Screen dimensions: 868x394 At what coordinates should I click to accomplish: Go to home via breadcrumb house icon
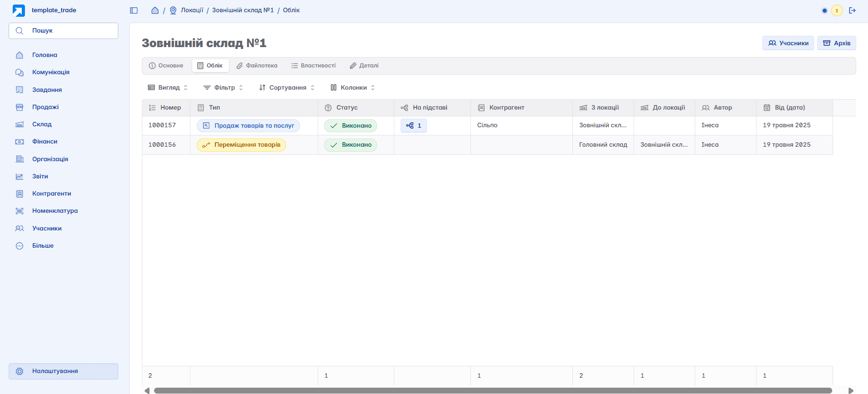pos(155,10)
